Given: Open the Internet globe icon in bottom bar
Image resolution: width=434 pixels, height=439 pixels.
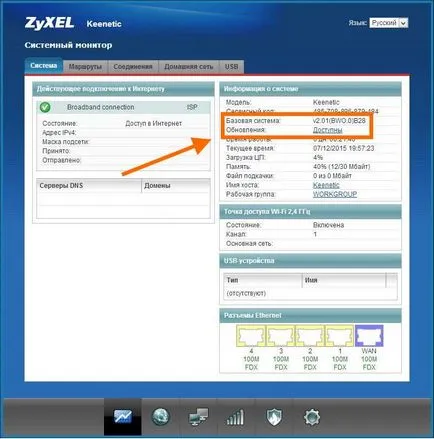Looking at the screenshot, I should (161, 417).
